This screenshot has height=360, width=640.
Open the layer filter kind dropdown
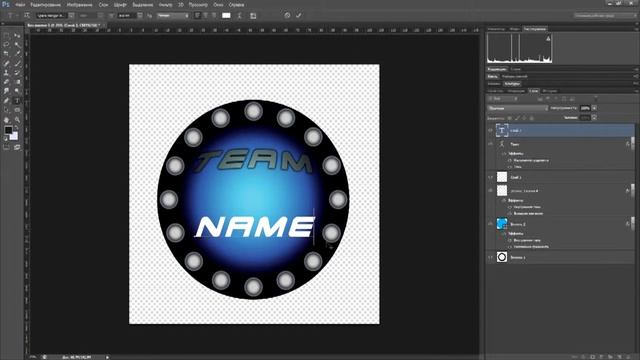(x=503, y=99)
